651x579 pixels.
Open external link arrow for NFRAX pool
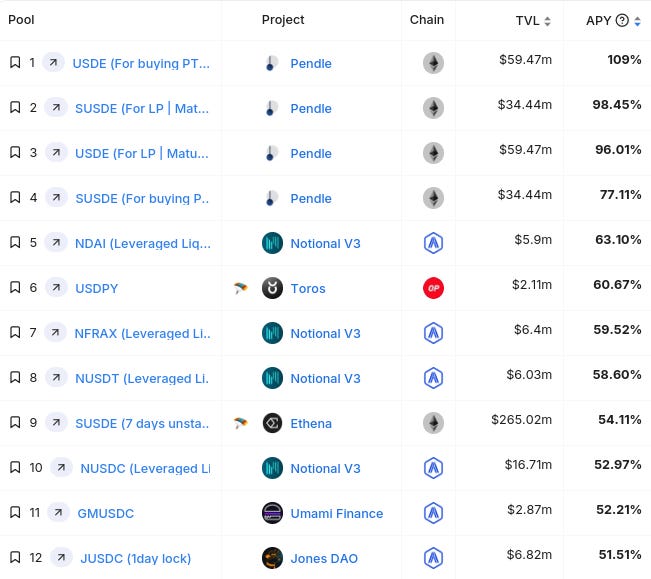tap(55, 332)
